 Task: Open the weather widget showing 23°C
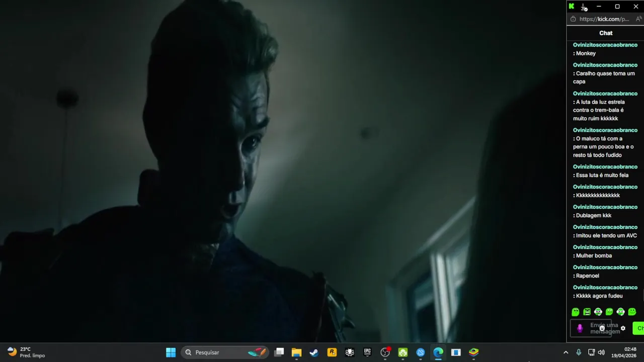26,352
